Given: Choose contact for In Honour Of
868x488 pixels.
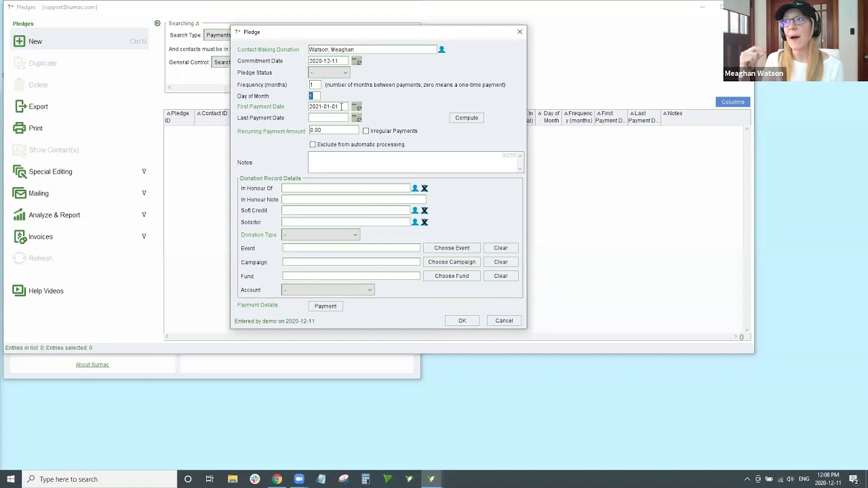Looking at the screenshot, I should click(415, 188).
